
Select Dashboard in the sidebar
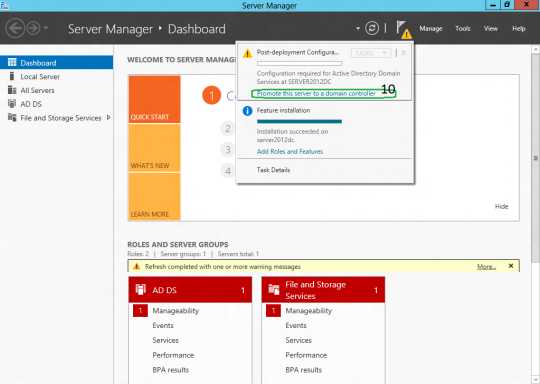[x=56, y=63]
